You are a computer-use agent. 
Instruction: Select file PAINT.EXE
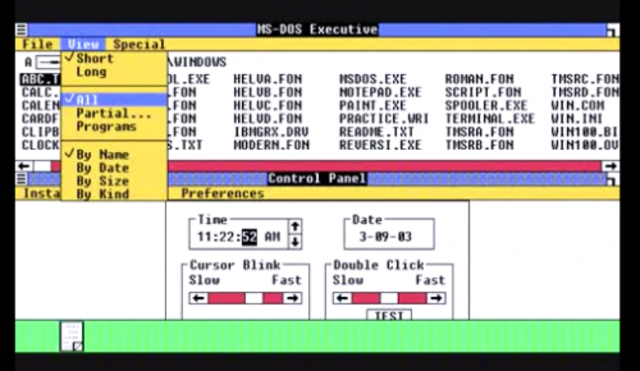coord(373,105)
